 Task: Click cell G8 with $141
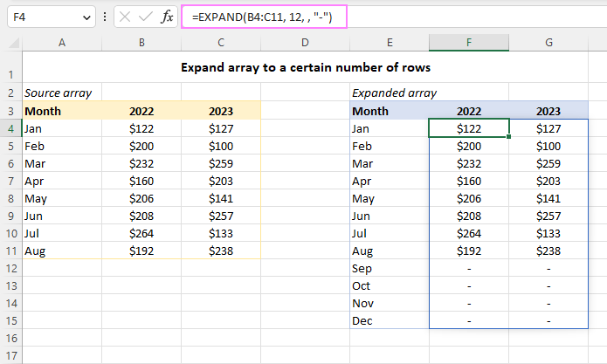tap(548, 198)
